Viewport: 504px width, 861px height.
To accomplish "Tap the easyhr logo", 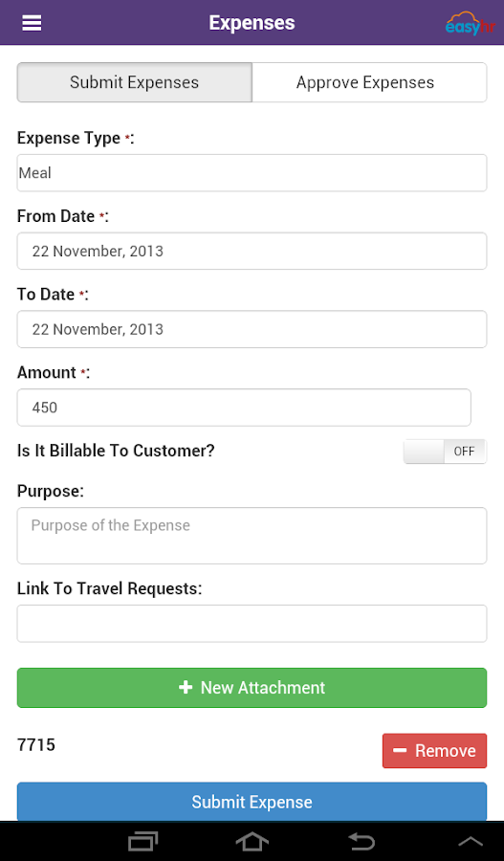I will (471, 24).
